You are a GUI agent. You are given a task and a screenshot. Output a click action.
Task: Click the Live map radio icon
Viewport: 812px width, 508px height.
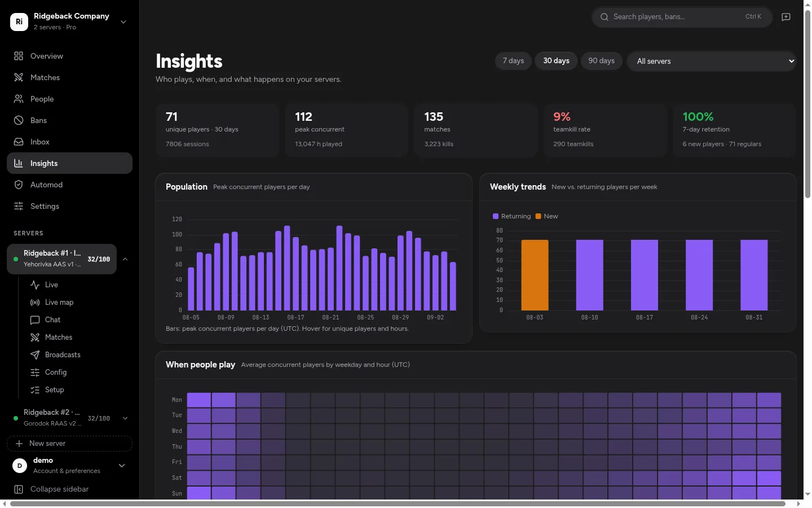coord(35,303)
